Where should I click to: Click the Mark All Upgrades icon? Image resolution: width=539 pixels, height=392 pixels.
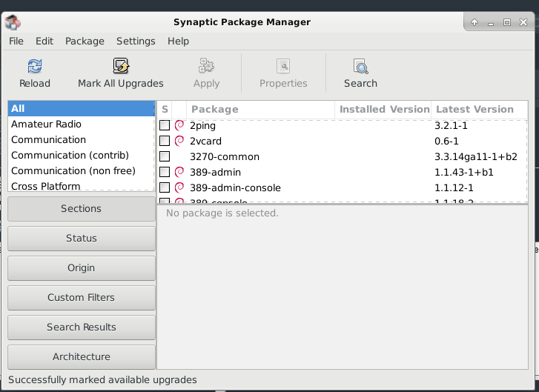(121, 66)
